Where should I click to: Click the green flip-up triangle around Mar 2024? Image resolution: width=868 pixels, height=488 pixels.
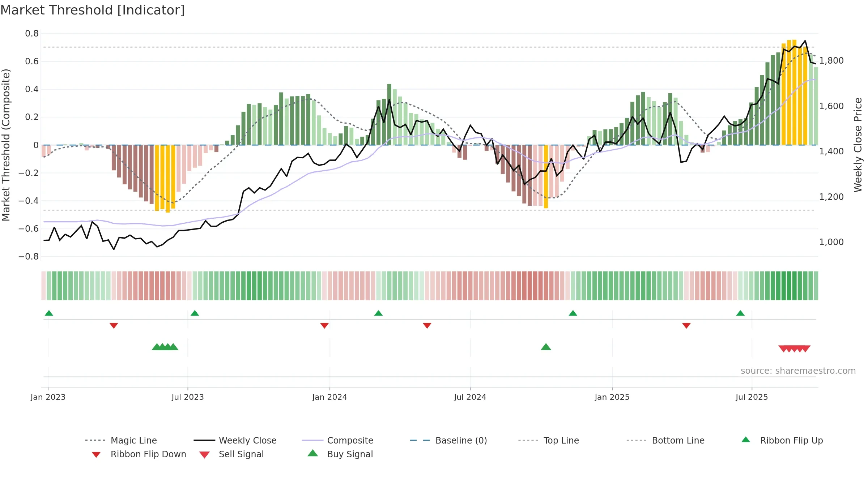tap(378, 313)
